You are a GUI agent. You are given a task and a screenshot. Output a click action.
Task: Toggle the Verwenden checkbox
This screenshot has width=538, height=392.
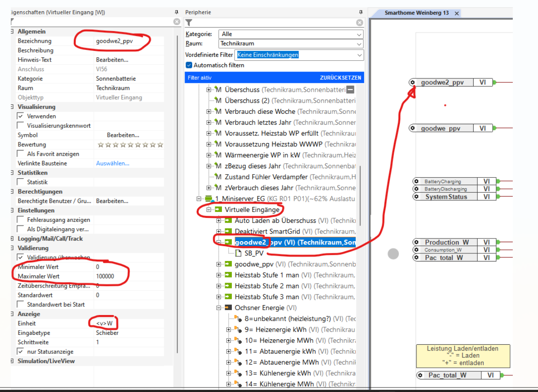click(x=21, y=116)
